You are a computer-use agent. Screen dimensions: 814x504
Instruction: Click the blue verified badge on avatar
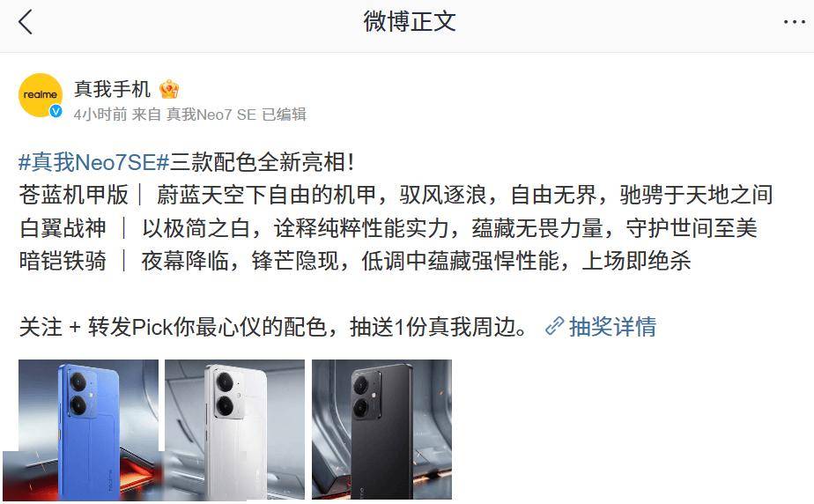pos(55,111)
